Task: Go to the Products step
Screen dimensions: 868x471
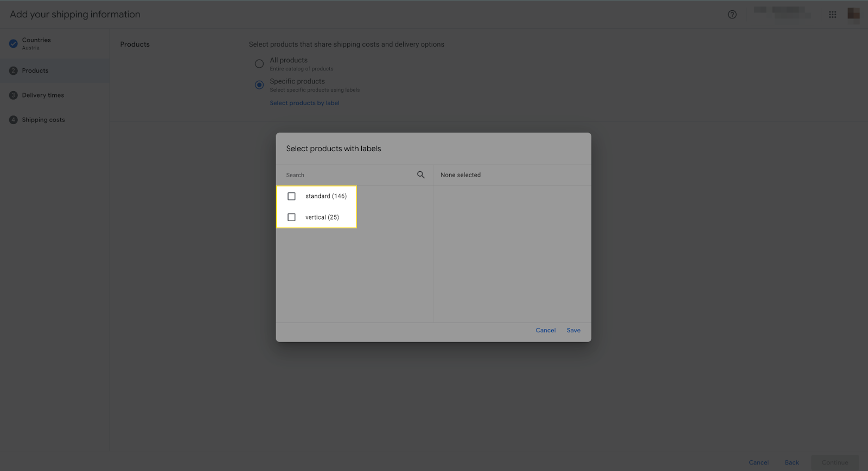Action: [54, 71]
